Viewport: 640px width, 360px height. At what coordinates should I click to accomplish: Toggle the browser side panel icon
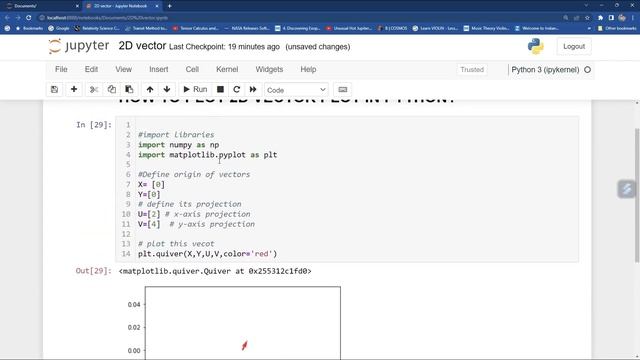611,18
